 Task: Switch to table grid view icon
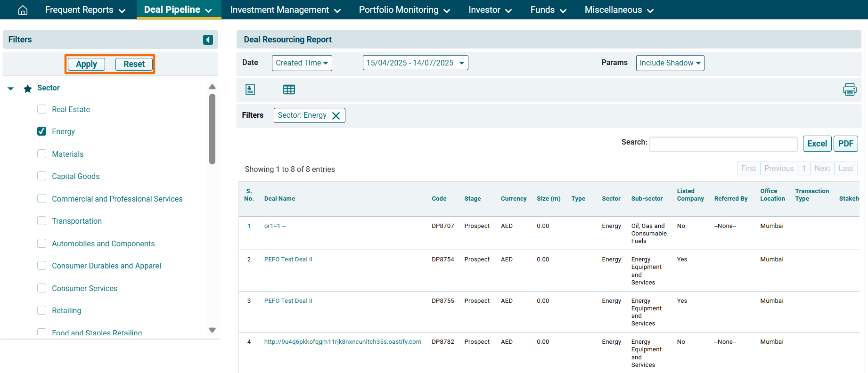(x=289, y=89)
